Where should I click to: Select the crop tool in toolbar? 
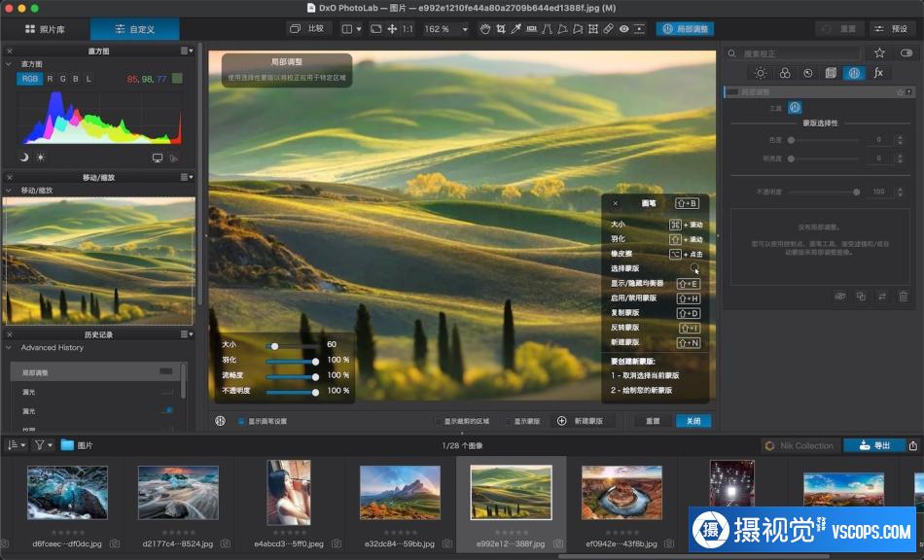coord(500,29)
